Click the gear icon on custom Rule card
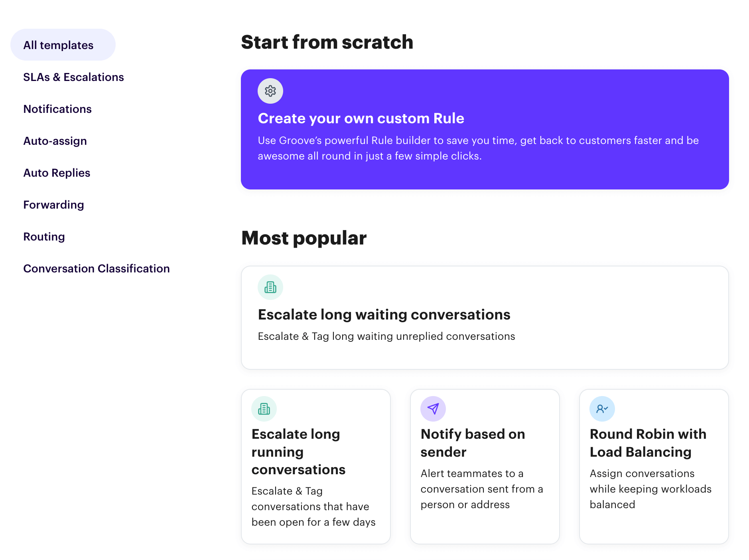This screenshot has height=560, width=749. 270,91
